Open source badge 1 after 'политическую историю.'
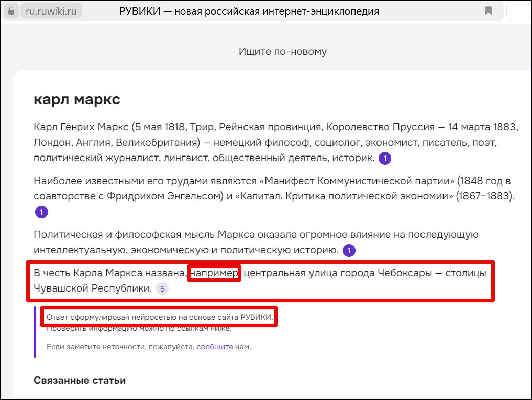532x400 pixels. tap(349, 251)
